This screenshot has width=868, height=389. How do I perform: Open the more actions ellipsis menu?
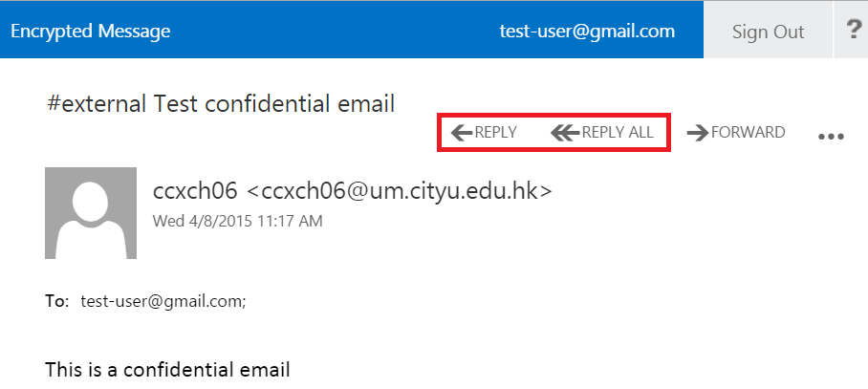pyautogui.click(x=831, y=137)
